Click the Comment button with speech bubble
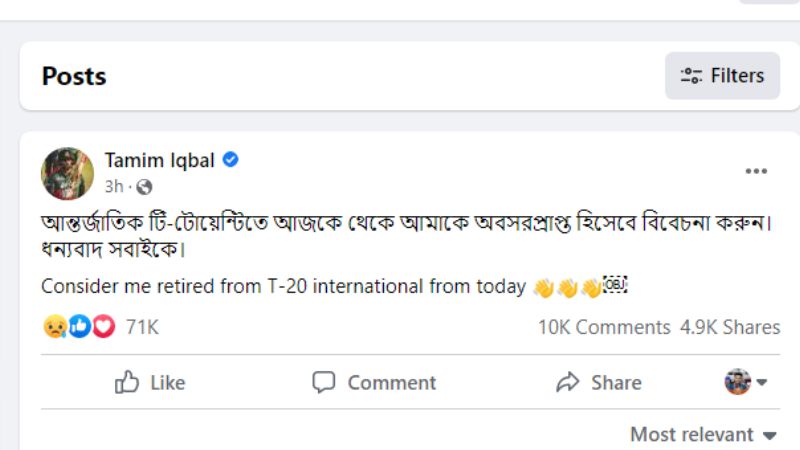Viewport: 800px width, 450px height. pyautogui.click(x=374, y=382)
